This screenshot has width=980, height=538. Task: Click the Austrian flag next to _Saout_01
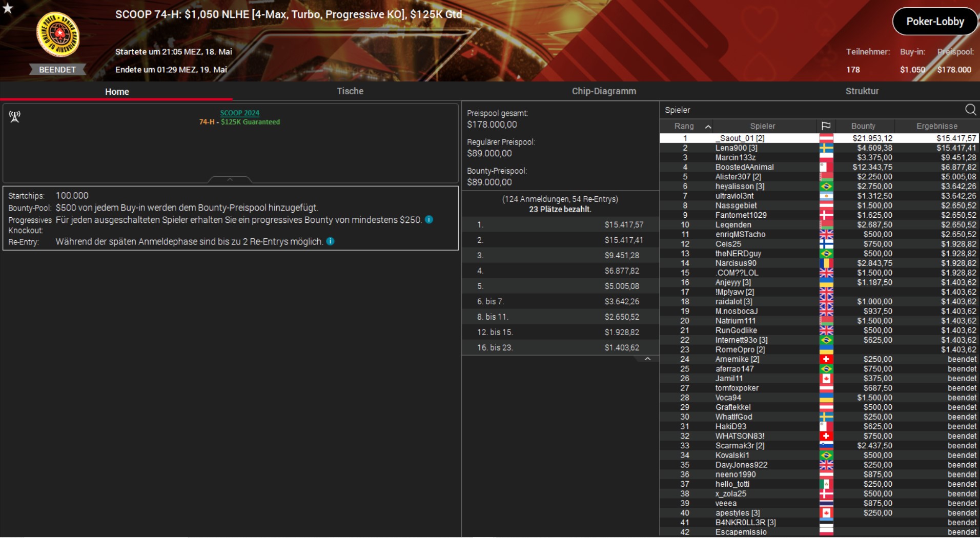click(826, 138)
